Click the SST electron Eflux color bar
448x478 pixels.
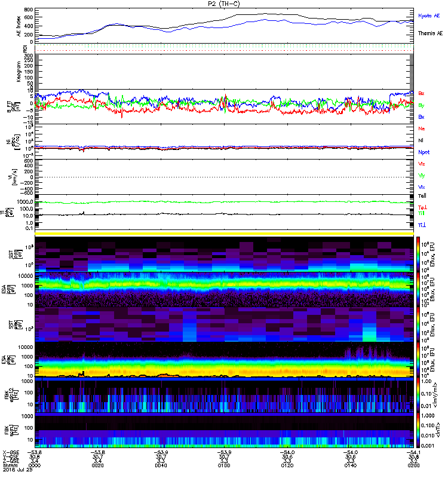point(418,324)
